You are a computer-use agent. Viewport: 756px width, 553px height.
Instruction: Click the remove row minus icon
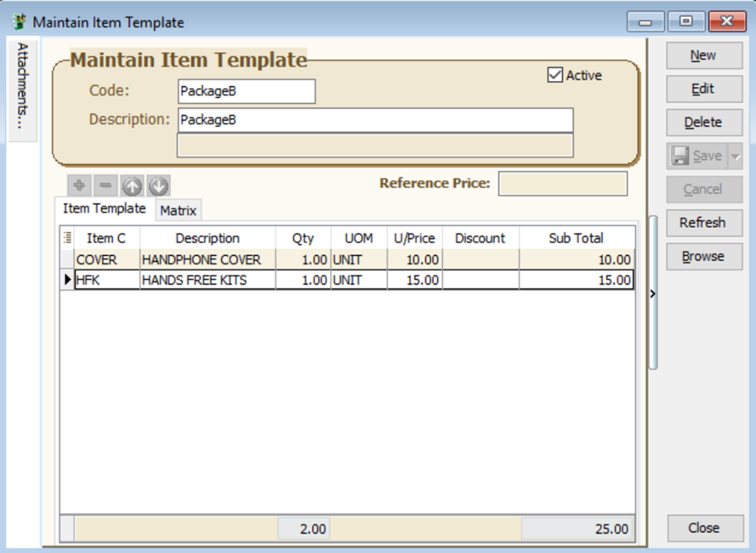point(105,186)
